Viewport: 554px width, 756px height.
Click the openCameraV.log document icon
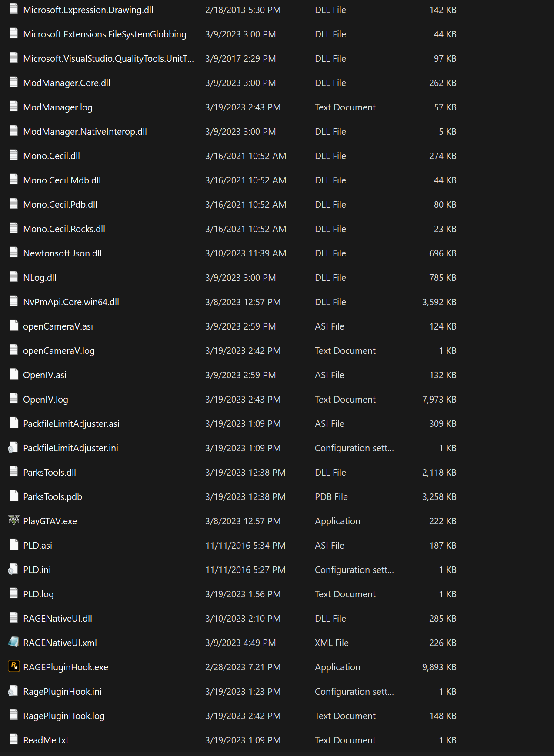[x=14, y=350]
